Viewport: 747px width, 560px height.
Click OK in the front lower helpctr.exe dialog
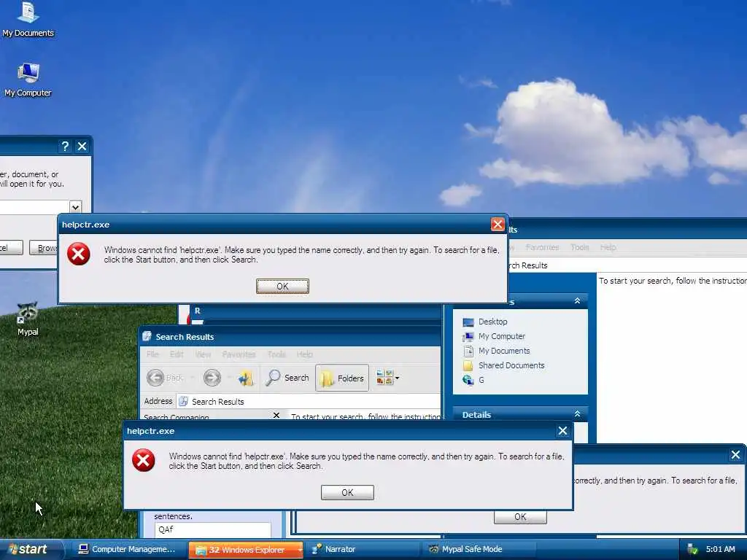click(347, 492)
